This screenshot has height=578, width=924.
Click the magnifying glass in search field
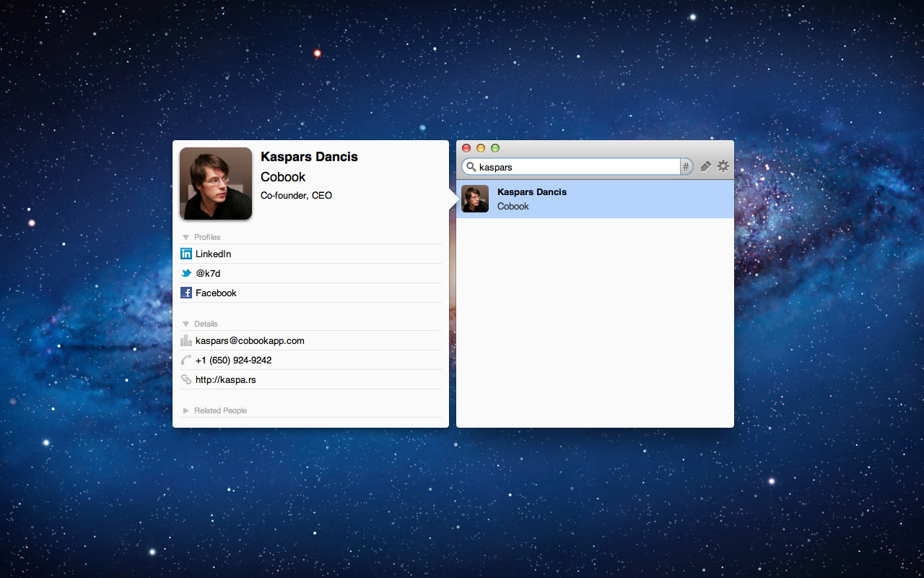[471, 167]
